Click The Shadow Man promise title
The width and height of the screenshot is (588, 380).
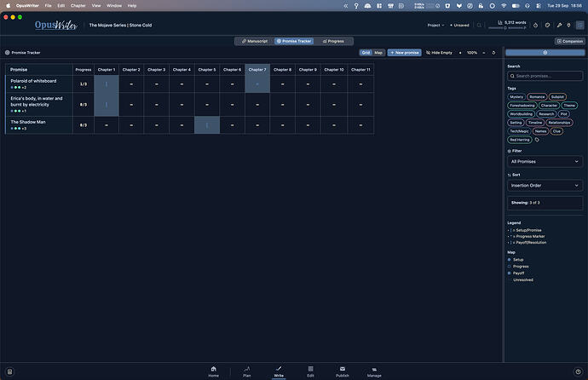pyautogui.click(x=28, y=122)
